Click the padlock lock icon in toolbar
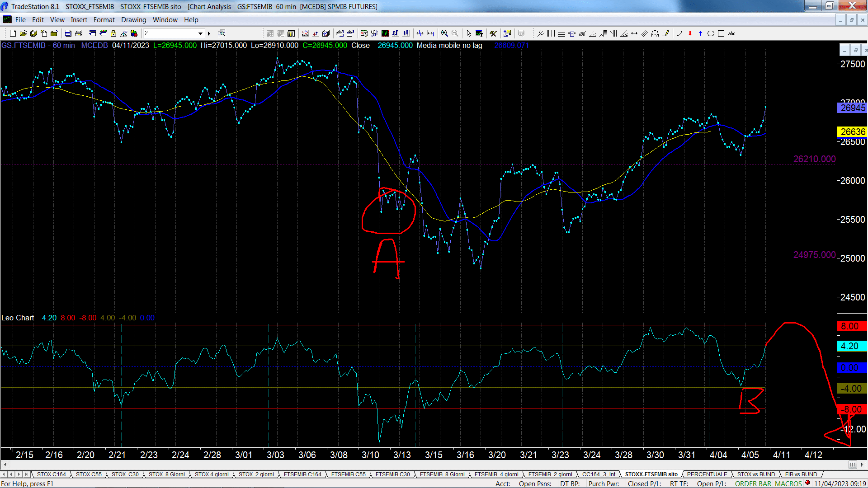 (113, 33)
